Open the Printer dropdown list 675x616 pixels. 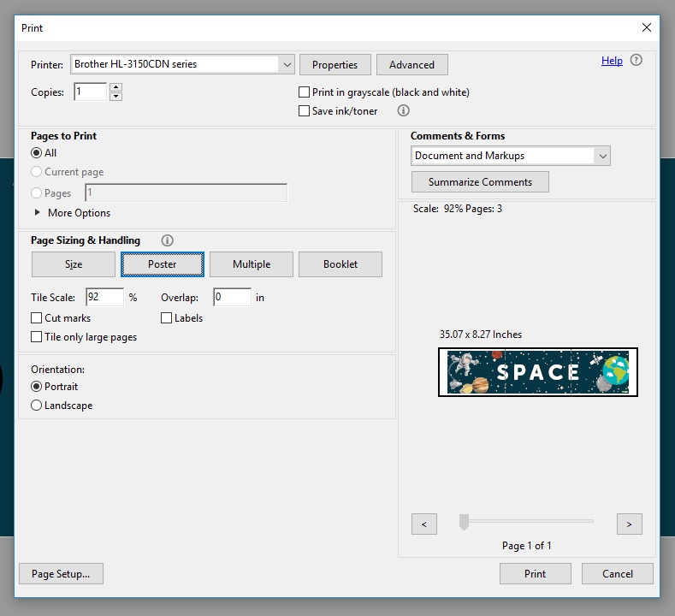(x=287, y=64)
